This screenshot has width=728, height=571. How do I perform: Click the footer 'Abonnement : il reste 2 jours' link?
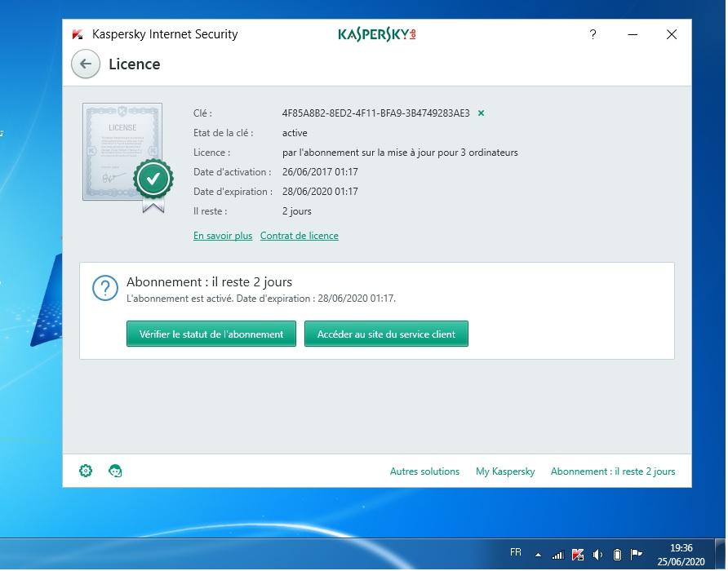point(613,471)
